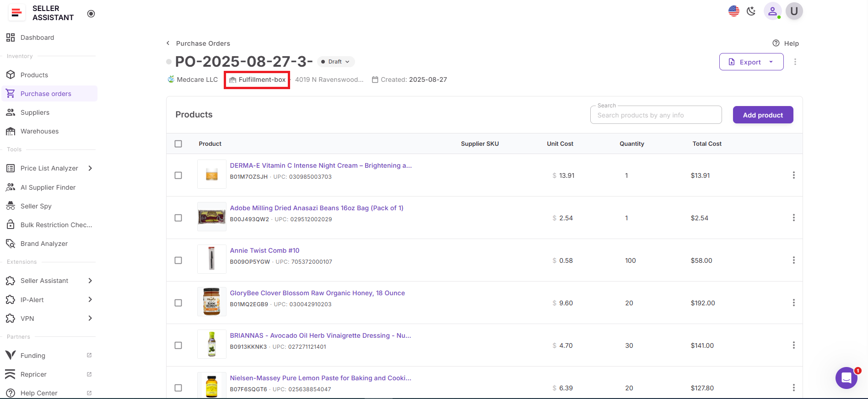Open the US flag language selector
This screenshot has height=399, width=868.
coord(733,11)
